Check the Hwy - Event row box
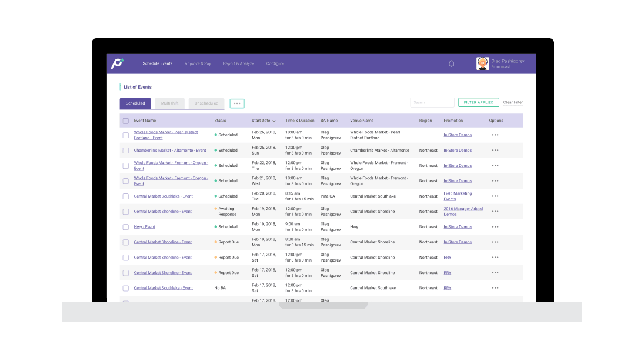 (x=126, y=227)
